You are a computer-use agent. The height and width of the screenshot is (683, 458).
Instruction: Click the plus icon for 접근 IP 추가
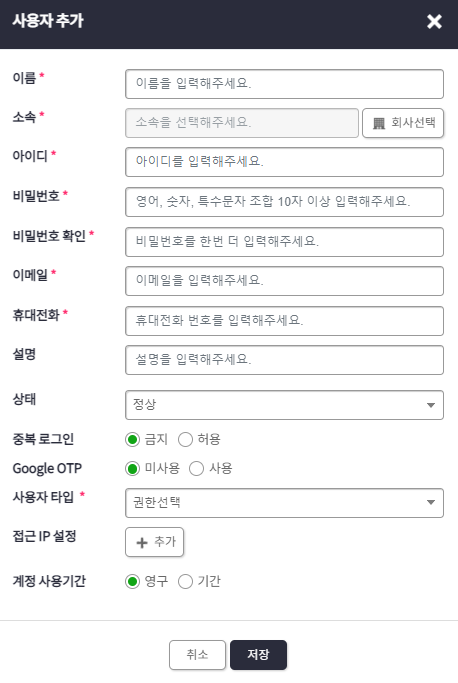tap(142, 543)
